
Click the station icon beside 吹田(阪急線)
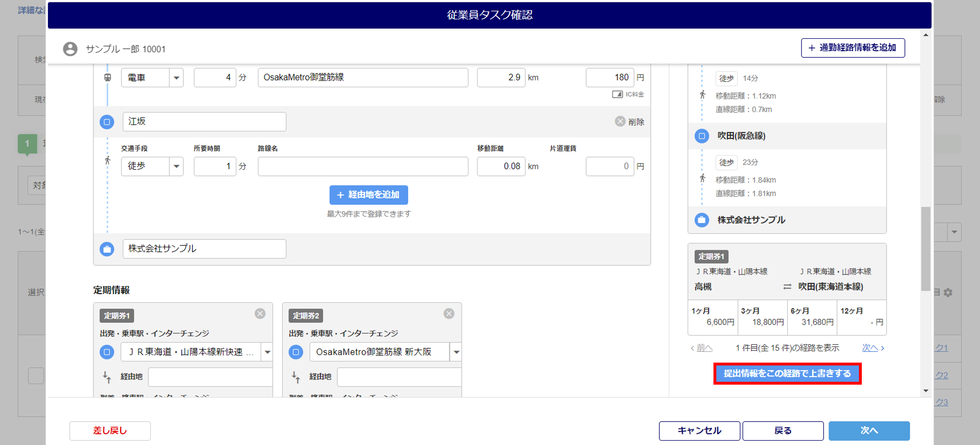pos(702,136)
